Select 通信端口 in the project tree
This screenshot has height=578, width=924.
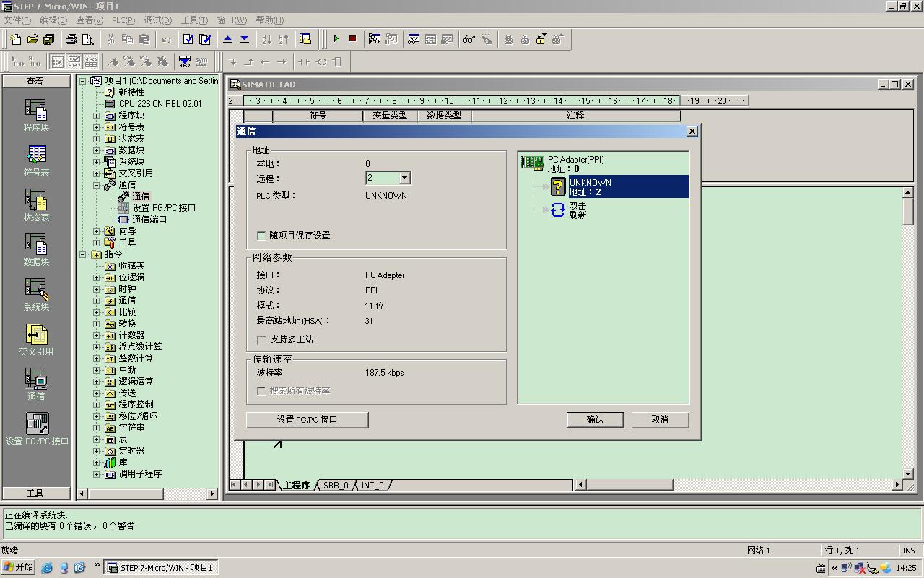149,220
